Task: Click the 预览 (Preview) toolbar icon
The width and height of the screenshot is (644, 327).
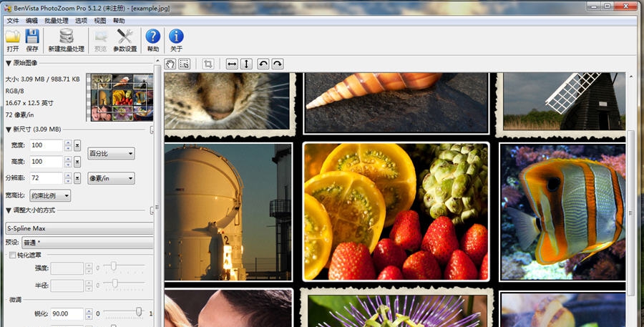Action: click(x=101, y=36)
